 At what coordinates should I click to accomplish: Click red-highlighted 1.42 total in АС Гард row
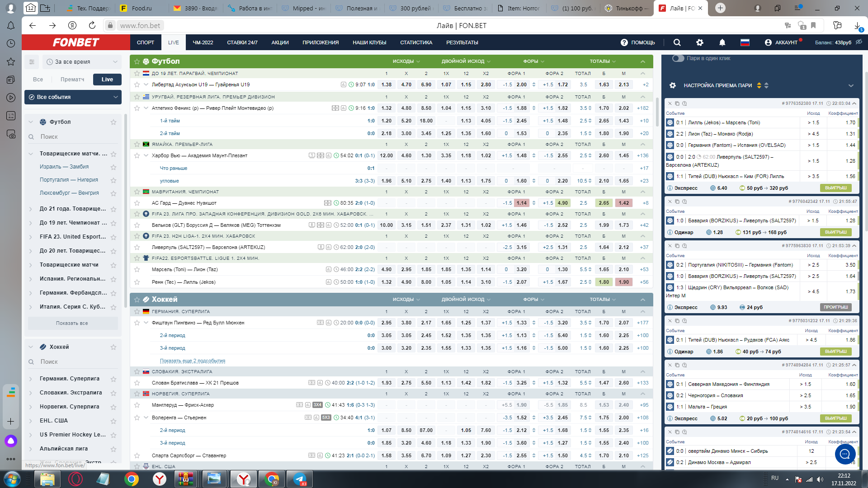pyautogui.click(x=624, y=203)
